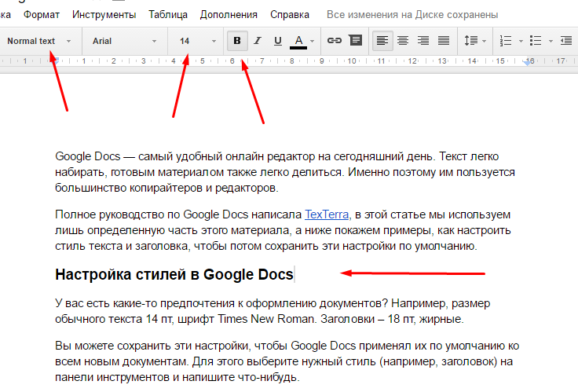Insert a link with the chain icon
The height and width of the screenshot is (392, 578).
pyautogui.click(x=335, y=41)
